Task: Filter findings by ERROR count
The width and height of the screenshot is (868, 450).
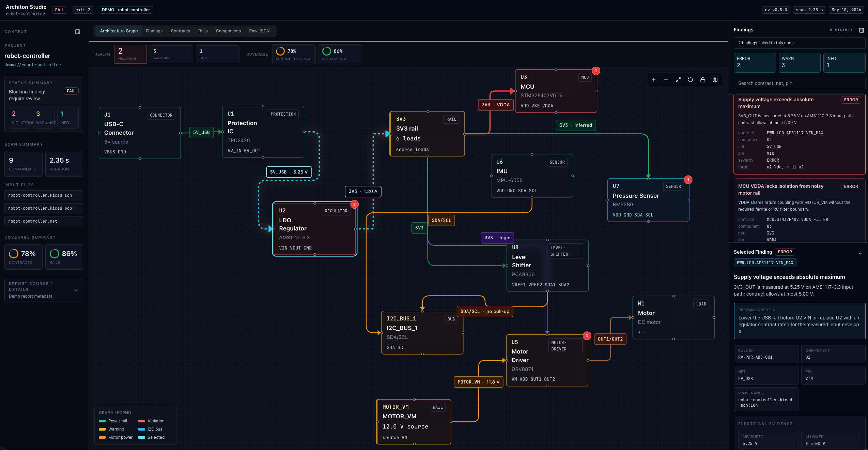Action: (755, 62)
